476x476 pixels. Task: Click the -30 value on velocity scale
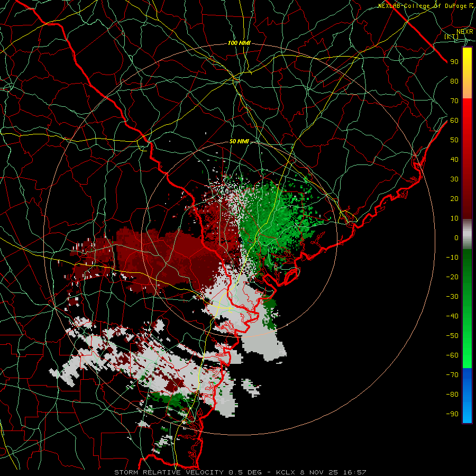point(452,297)
